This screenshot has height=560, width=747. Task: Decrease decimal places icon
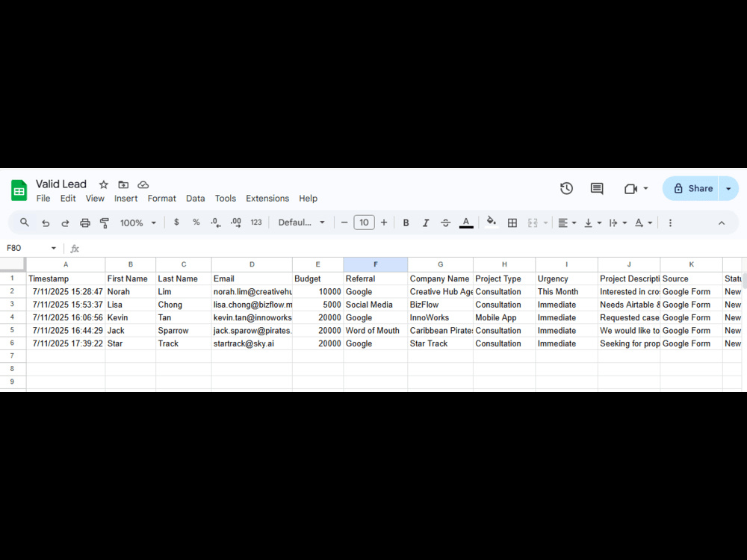pos(216,223)
